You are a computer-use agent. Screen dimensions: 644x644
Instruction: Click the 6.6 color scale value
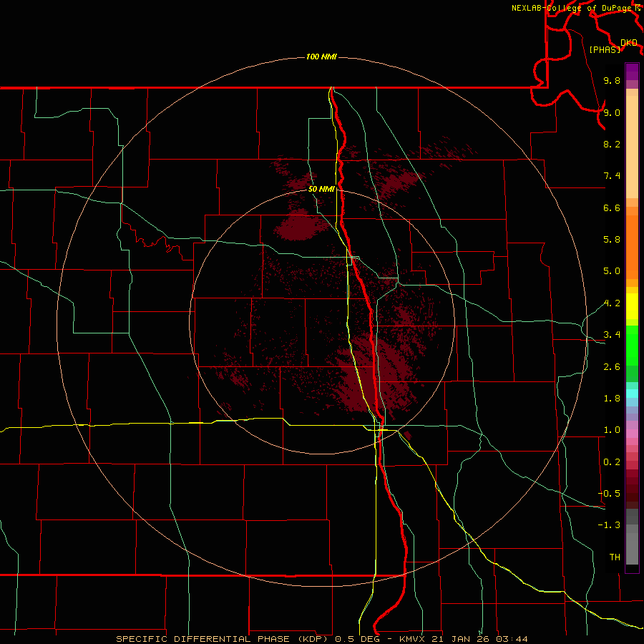(612, 208)
